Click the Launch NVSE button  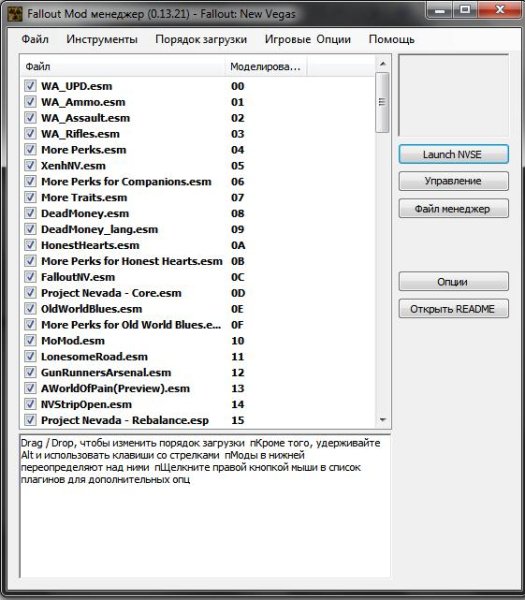click(x=453, y=154)
